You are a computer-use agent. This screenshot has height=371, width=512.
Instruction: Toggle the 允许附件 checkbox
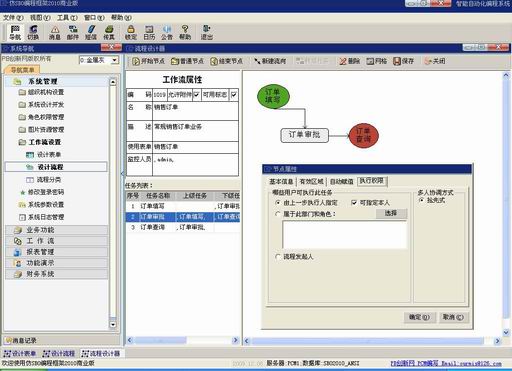(x=197, y=95)
